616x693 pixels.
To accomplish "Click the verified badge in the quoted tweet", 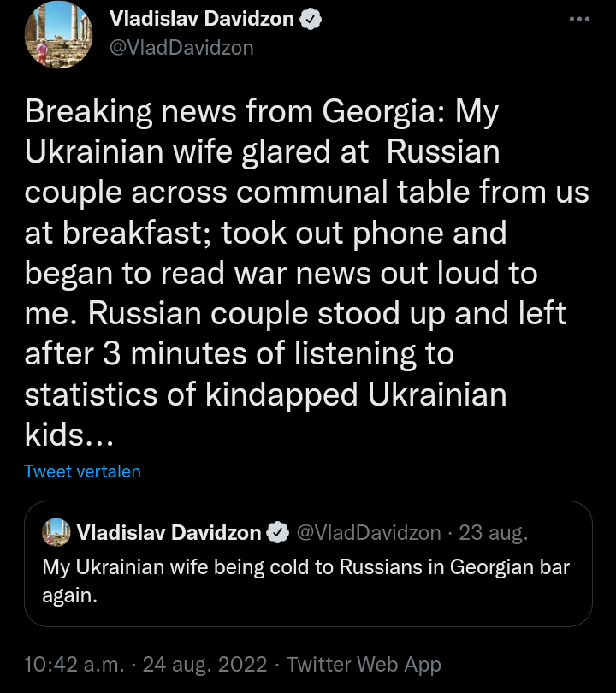I will pyautogui.click(x=276, y=532).
